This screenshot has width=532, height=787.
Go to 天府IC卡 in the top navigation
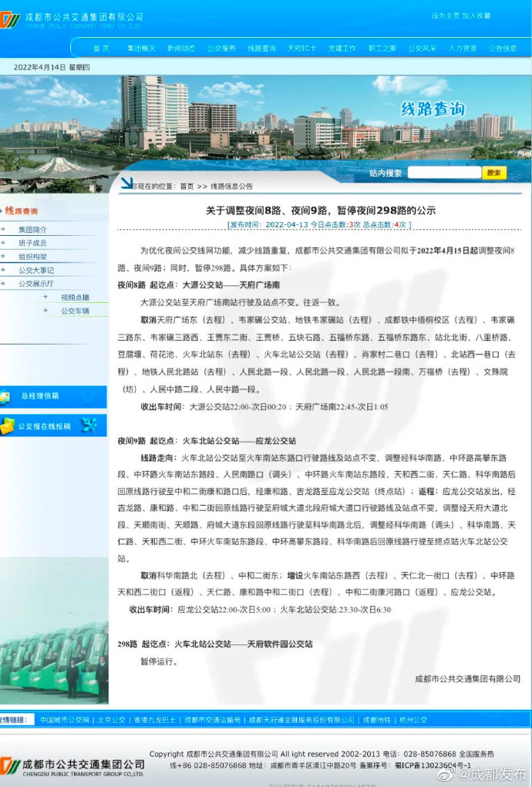coord(301,48)
